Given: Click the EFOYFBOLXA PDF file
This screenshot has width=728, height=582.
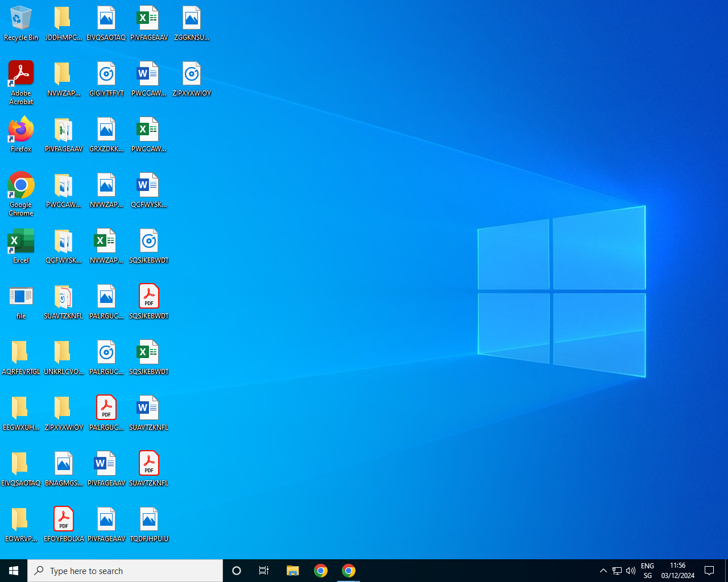Looking at the screenshot, I should coord(64,519).
